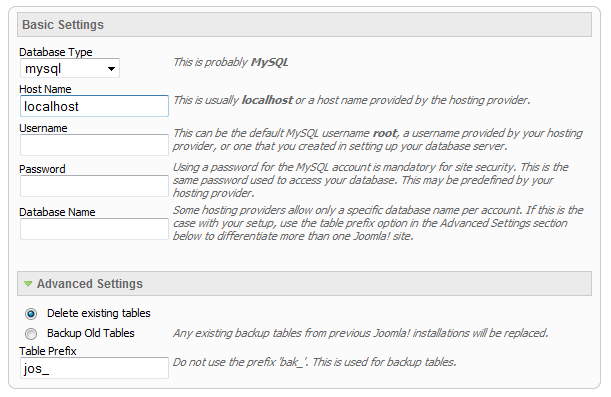Focus the Table Prefix field with jos_
This screenshot has height=397, width=611.
pyautogui.click(x=94, y=368)
